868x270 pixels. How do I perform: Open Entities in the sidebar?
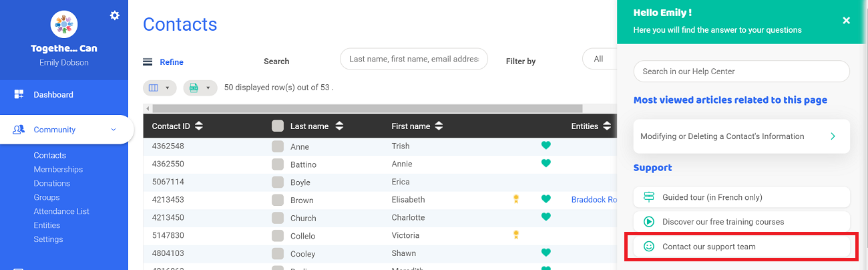(47, 225)
